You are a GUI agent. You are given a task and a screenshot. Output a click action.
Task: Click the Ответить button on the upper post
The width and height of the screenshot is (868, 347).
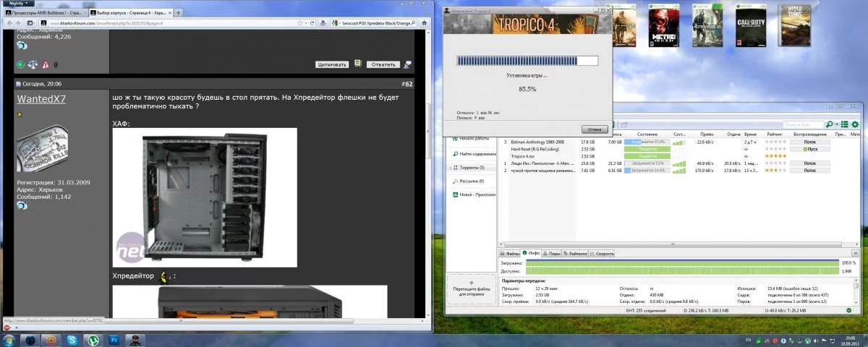click(x=383, y=64)
